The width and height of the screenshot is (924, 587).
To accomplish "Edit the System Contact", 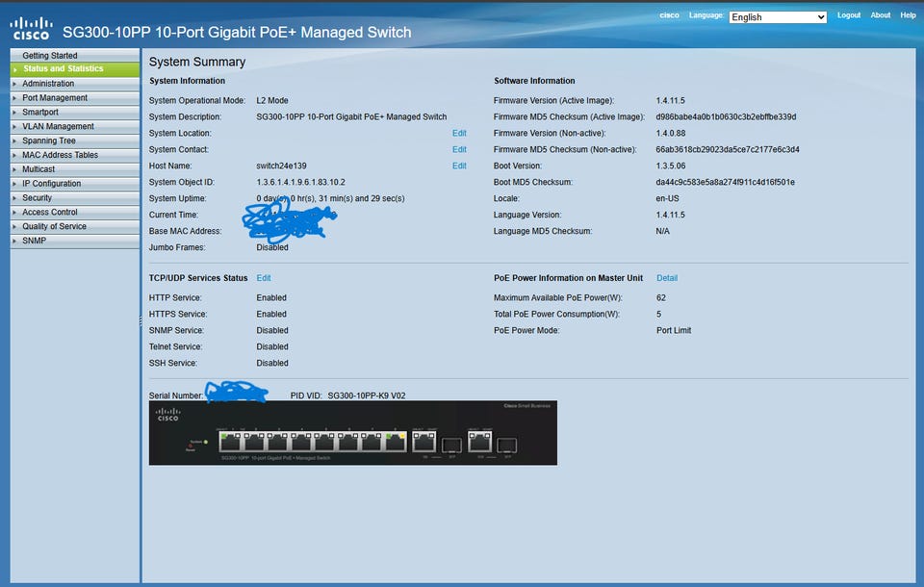I will coord(459,150).
